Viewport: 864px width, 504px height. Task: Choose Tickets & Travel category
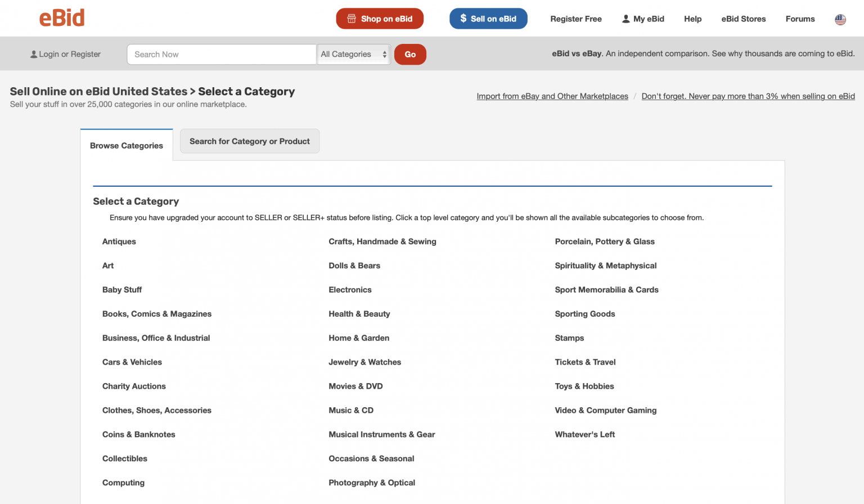pos(585,363)
